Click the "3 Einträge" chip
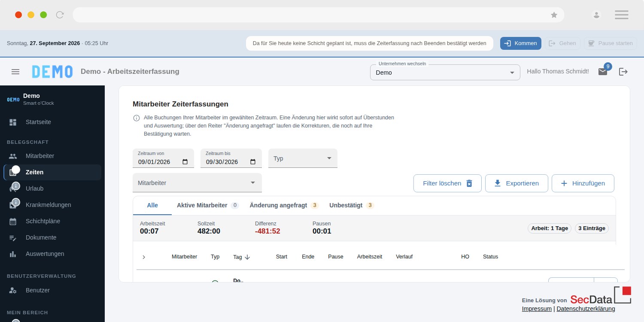The width and height of the screenshot is (644, 322). (592, 228)
